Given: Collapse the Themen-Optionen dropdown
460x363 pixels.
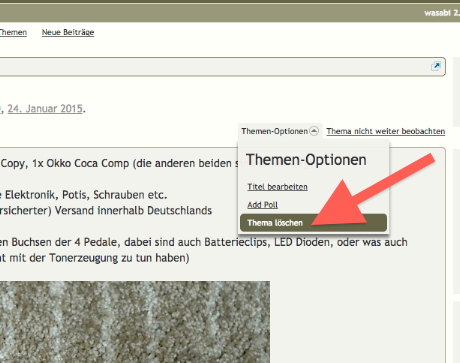Looking at the screenshot, I should 280,131.
